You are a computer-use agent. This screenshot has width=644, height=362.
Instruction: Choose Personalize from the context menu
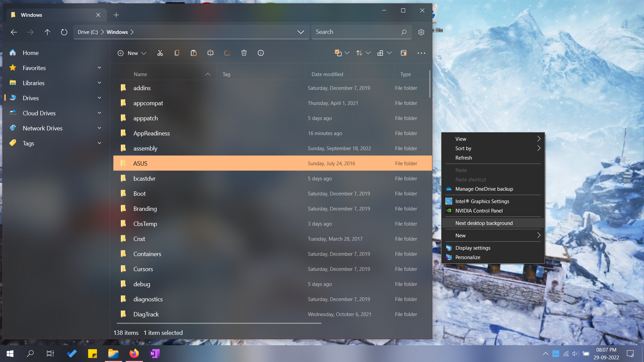[x=468, y=257]
